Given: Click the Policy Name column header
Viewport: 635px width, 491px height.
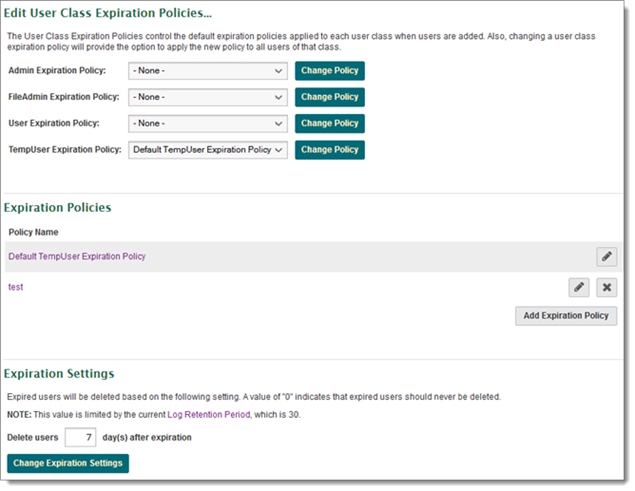Looking at the screenshot, I should click(x=33, y=232).
